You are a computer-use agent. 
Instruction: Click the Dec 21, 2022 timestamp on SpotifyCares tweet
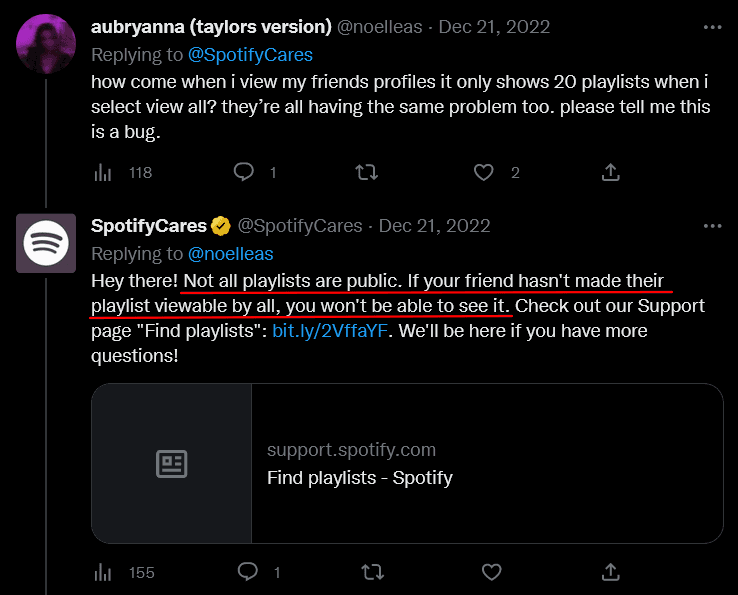click(x=435, y=226)
